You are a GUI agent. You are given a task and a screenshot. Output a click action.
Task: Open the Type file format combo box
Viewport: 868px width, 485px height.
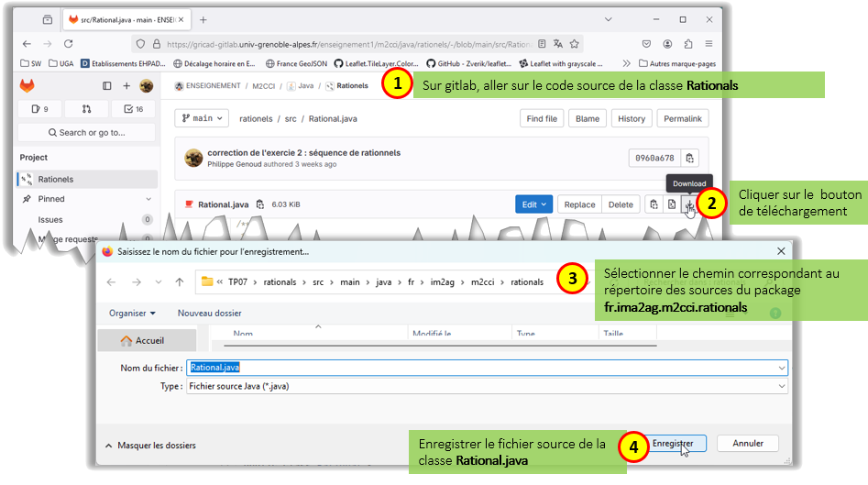pos(487,387)
